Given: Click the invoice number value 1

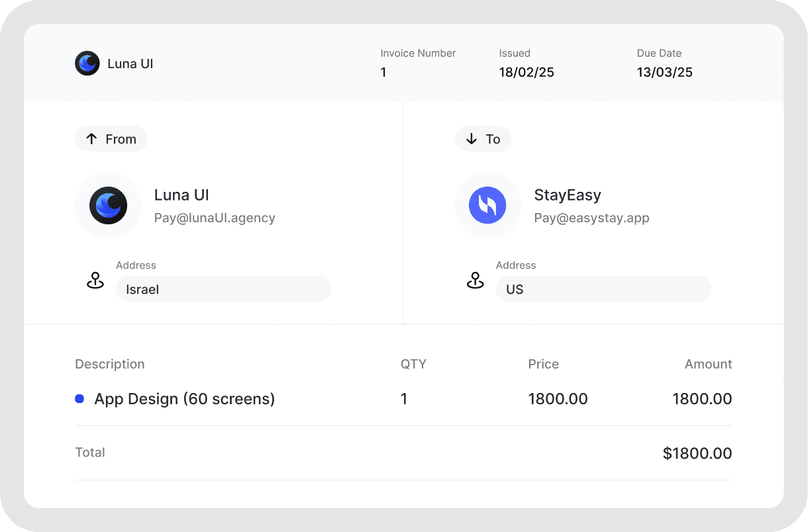Looking at the screenshot, I should [383, 72].
